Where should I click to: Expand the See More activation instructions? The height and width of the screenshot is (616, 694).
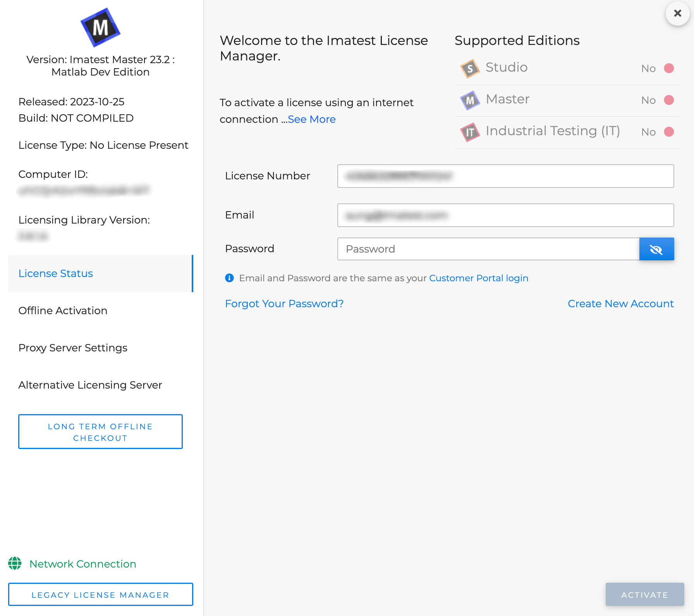(311, 119)
